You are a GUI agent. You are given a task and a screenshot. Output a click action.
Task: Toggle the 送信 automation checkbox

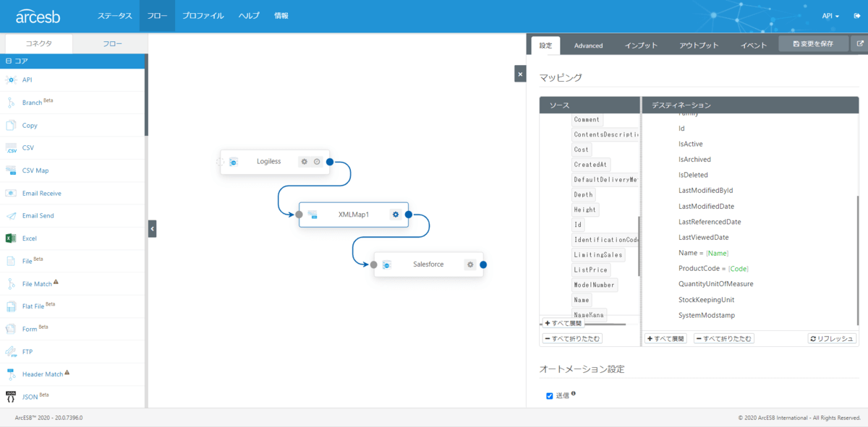(x=550, y=396)
